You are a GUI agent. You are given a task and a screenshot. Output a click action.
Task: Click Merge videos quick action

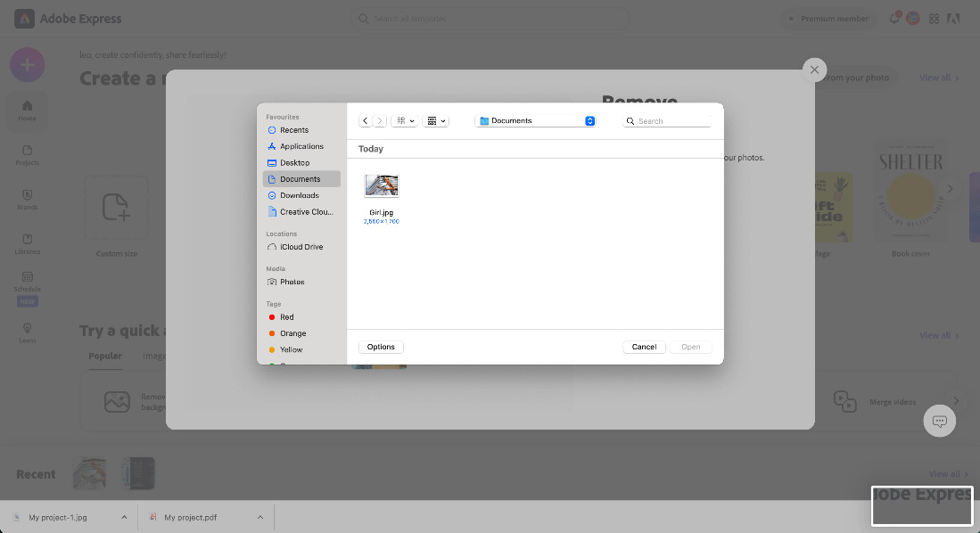tap(876, 402)
